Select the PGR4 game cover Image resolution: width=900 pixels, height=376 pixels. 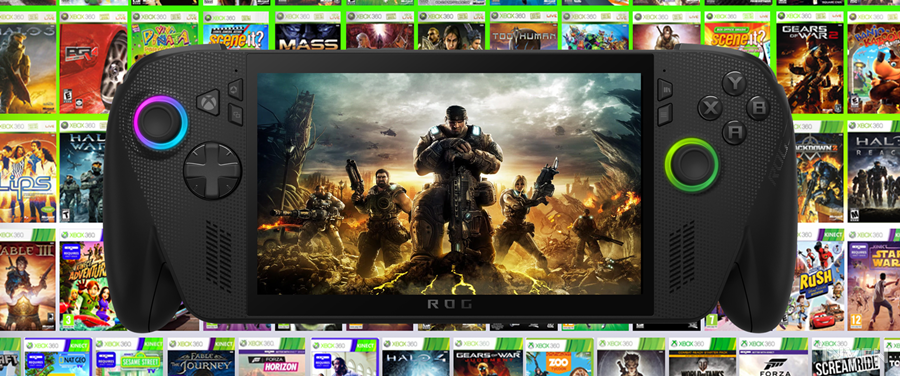point(94,63)
